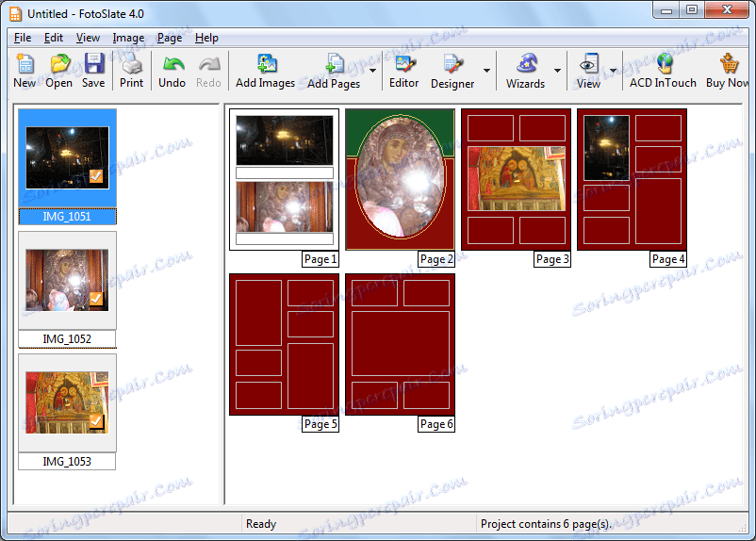Click the IMG_1053 file name label
Image resolution: width=756 pixels, height=541 pixels.
pos(67,462)
